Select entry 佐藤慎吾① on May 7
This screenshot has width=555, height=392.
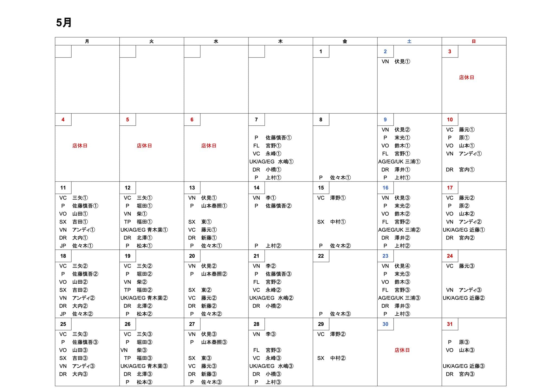[x=279, y=138]
